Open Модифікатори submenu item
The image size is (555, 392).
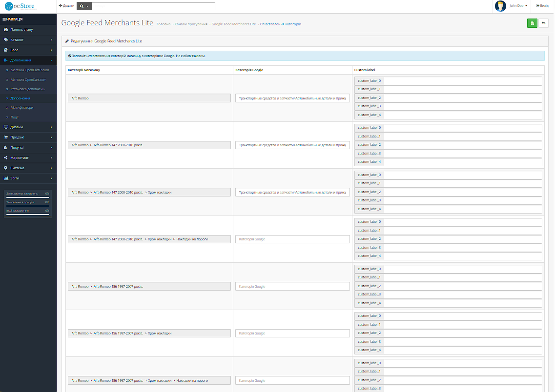21,108
